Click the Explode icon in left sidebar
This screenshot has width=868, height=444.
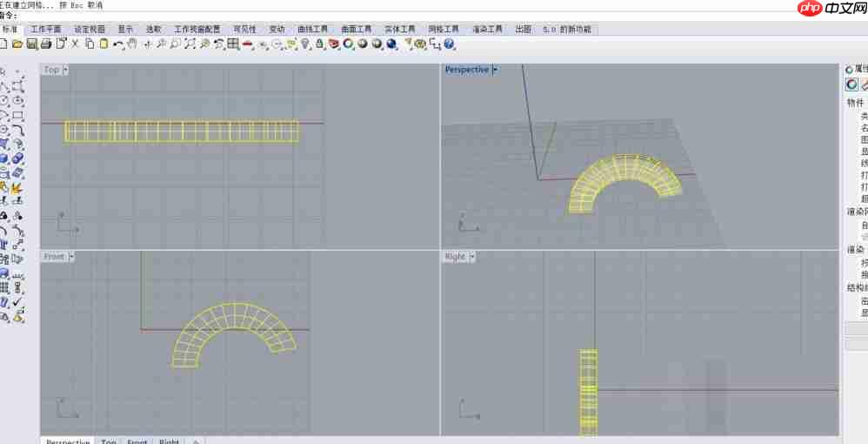point(17,188)
